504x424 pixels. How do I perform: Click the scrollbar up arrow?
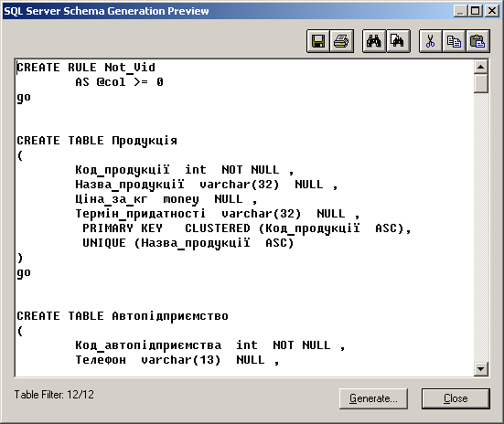(481, 67)
